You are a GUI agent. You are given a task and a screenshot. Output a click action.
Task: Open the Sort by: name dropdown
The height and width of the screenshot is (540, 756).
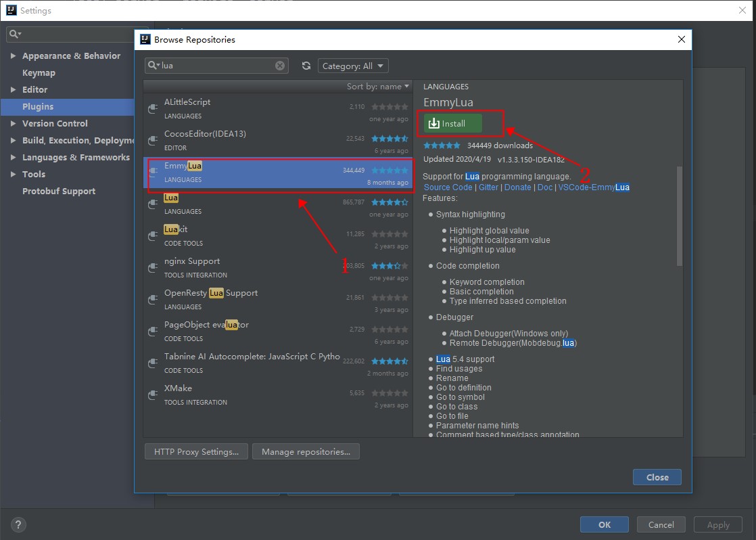377,87
